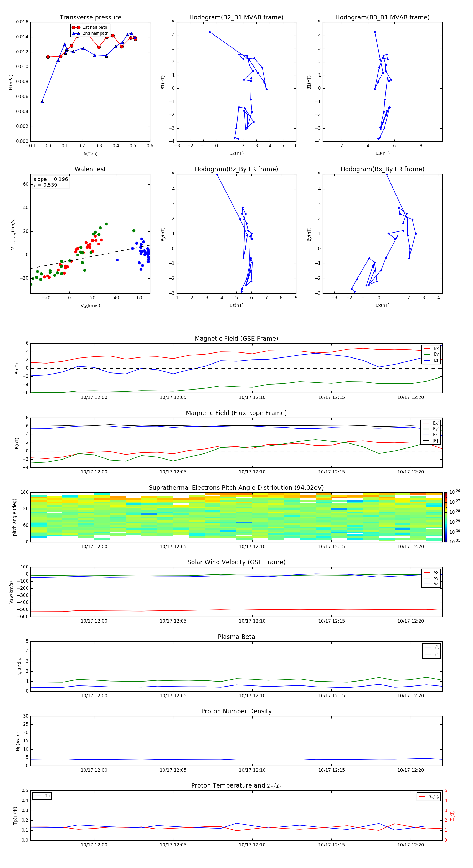Click the red Te/Tp right axis label
This screenshot has height=868, width=473.
453,816
